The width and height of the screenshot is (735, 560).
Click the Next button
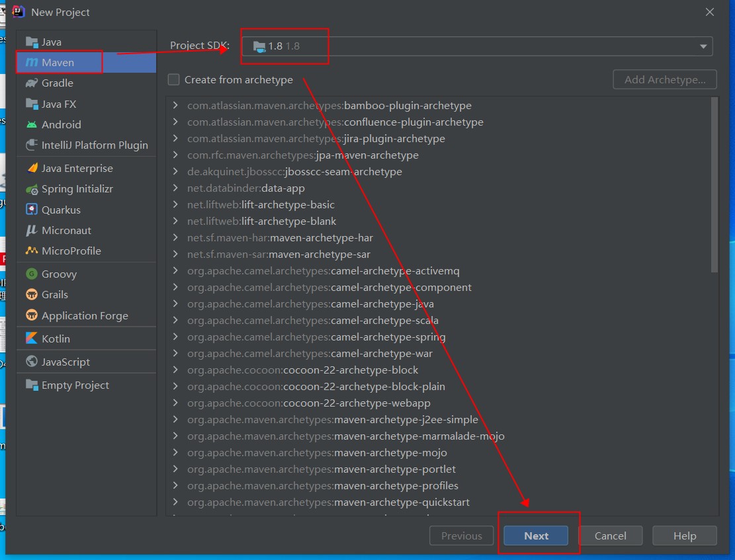[x=536, y=536]
